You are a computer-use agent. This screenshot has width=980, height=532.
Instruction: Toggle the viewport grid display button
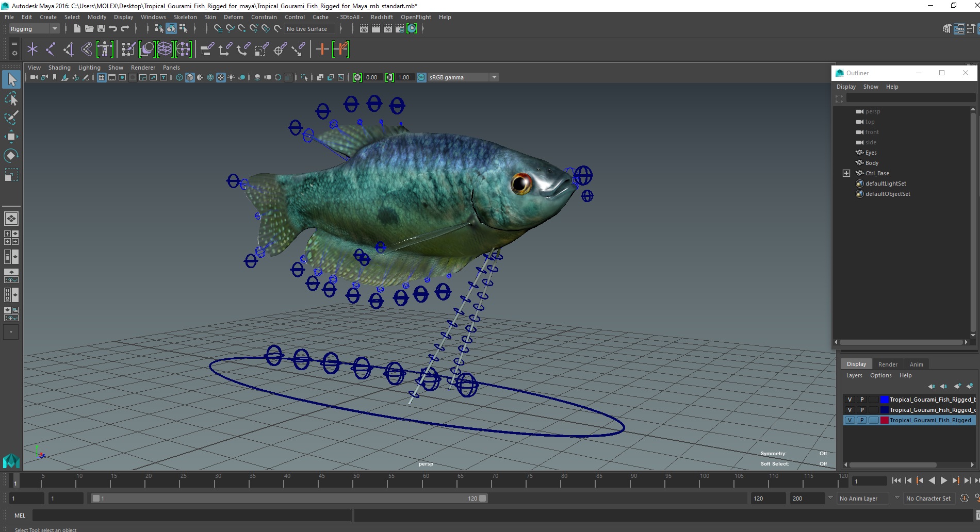102,77
